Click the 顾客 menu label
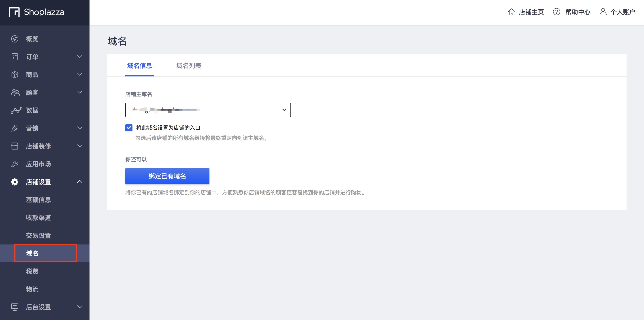This screenshot has width=644, height=320. coord(32,93)
